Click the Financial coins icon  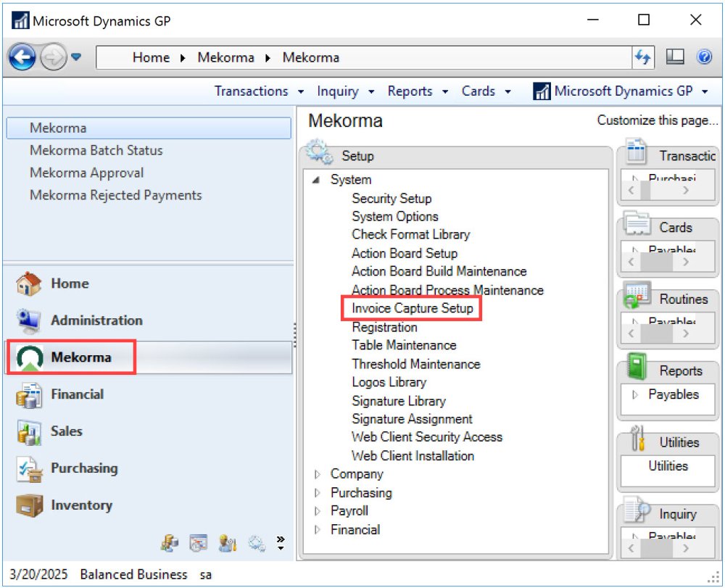click(29, 394)
